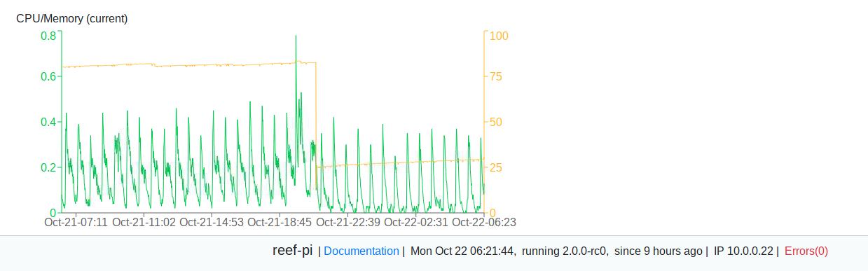Click the 'running 2.0.0-rc0' version text

point(565,251)
